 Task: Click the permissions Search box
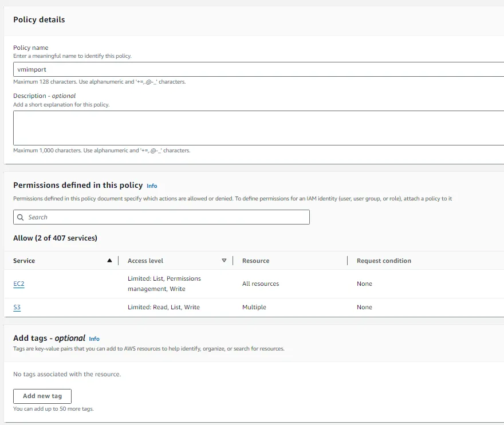pos(166,218)
